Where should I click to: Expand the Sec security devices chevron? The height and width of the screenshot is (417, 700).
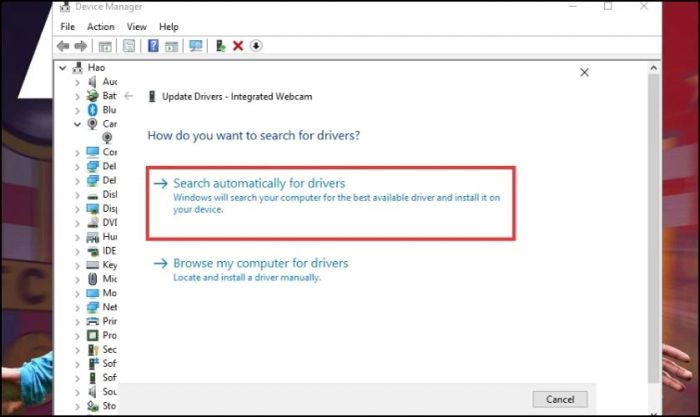77,350
